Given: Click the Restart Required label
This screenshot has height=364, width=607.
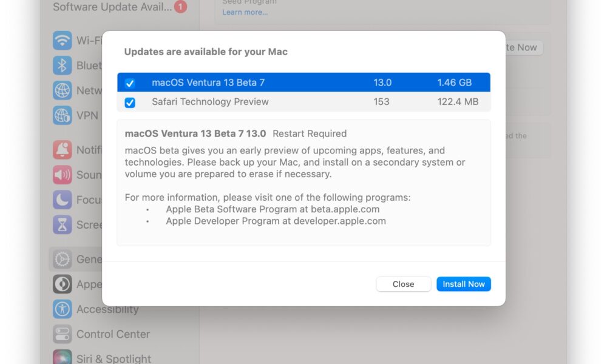Looking at the screenshot, I should click(310, 133).
